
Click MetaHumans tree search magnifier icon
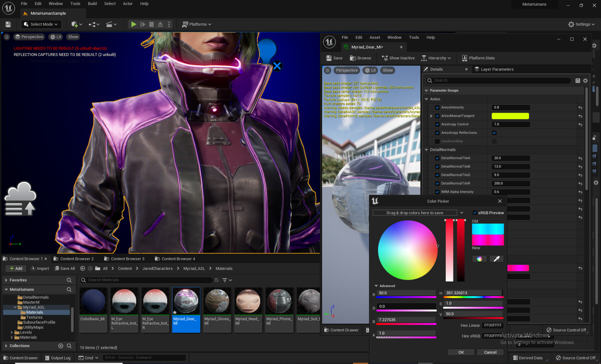[x=69, y=290]
